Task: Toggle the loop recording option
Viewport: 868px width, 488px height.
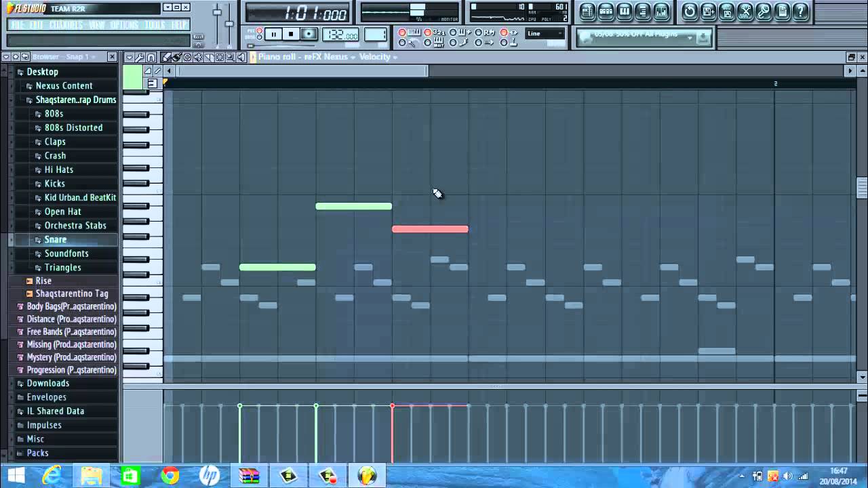Action: tap(485, 32)
